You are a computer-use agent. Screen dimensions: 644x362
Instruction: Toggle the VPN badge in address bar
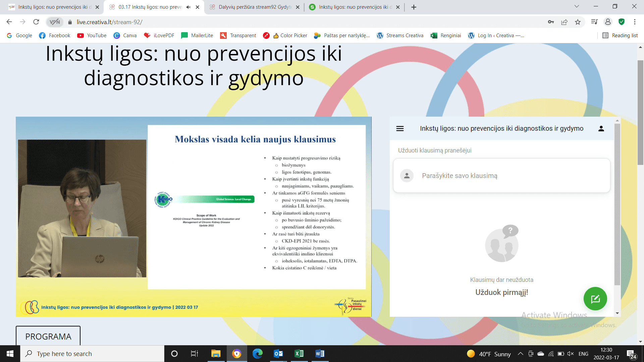[55, 22]
